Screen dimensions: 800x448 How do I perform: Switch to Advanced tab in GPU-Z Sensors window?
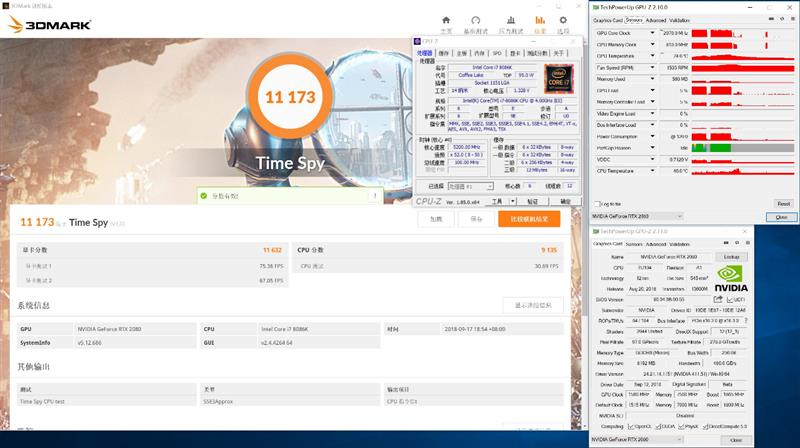656,20
